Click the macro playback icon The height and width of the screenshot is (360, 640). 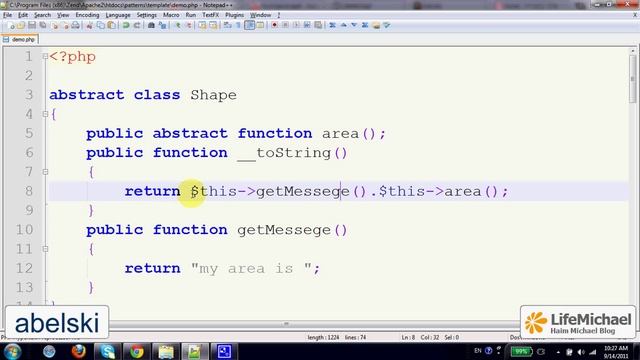296,25
